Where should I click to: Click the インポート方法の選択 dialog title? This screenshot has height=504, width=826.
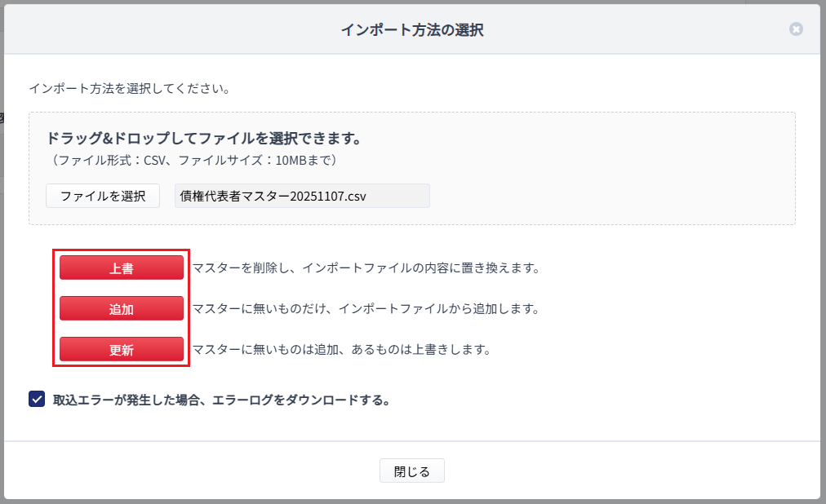tap(412, 30)
